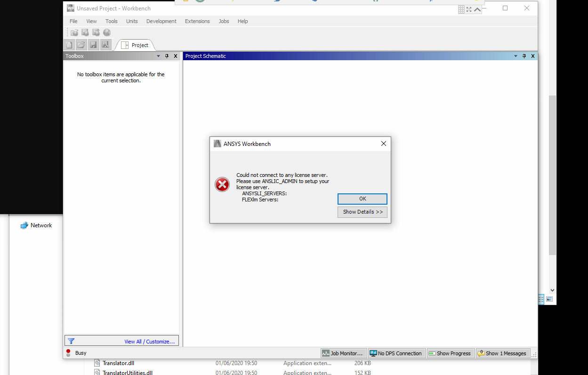The image size is (588, 375).
Task: Click Show 1 Messages in status bar
Action: point(503,353)
